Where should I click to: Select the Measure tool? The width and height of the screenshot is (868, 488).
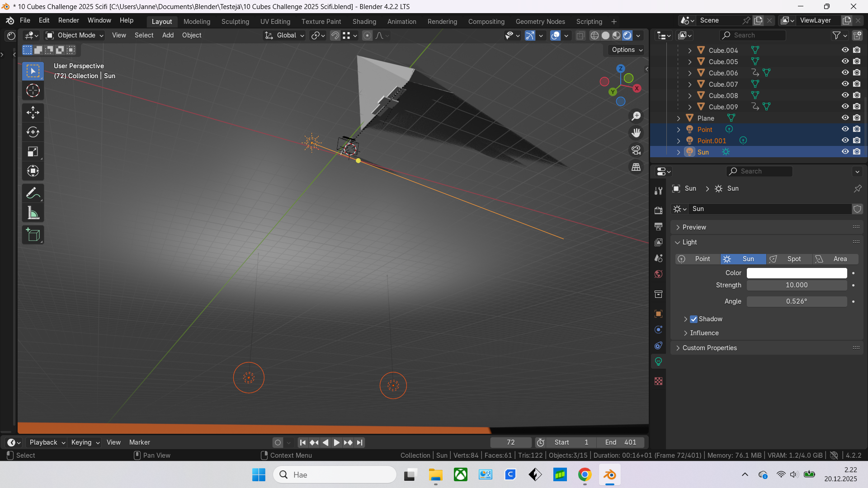(x=33, y=213)
